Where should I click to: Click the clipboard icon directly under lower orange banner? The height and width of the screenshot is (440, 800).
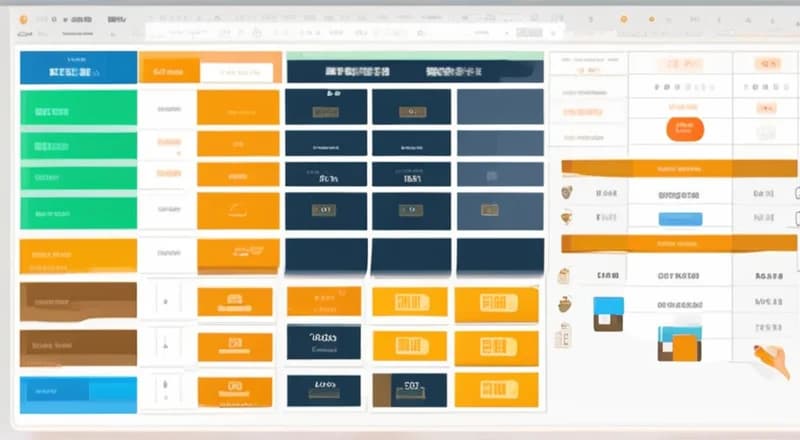(564, 275)
